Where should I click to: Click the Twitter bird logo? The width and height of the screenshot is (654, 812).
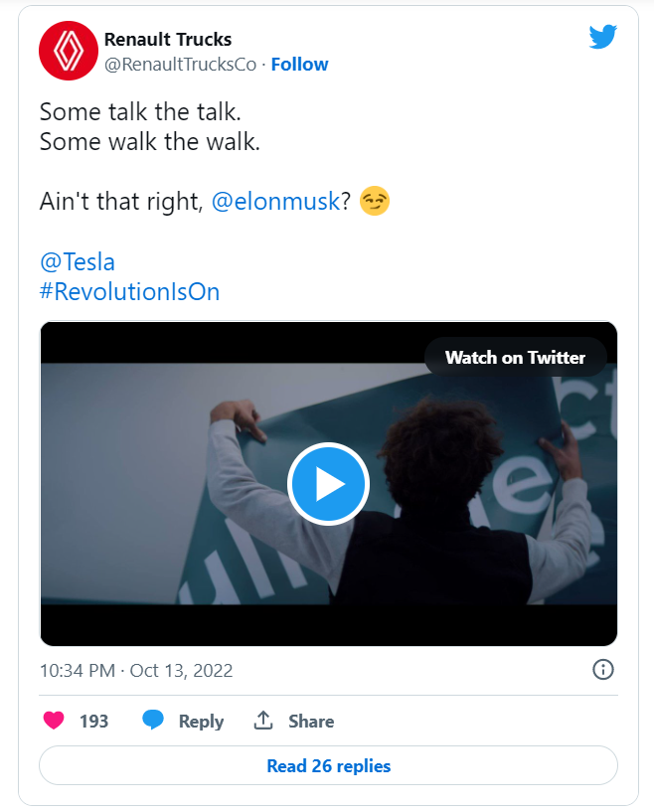602,38
